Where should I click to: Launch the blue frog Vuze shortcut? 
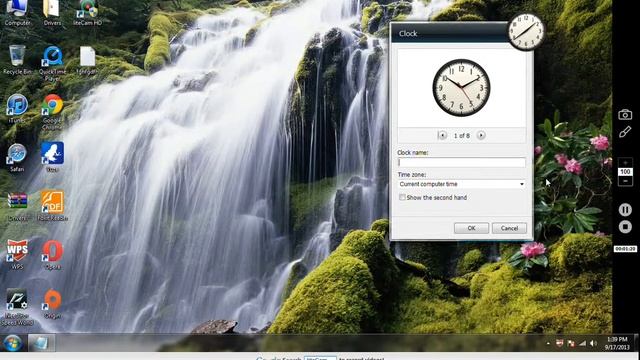coord(52,157)
